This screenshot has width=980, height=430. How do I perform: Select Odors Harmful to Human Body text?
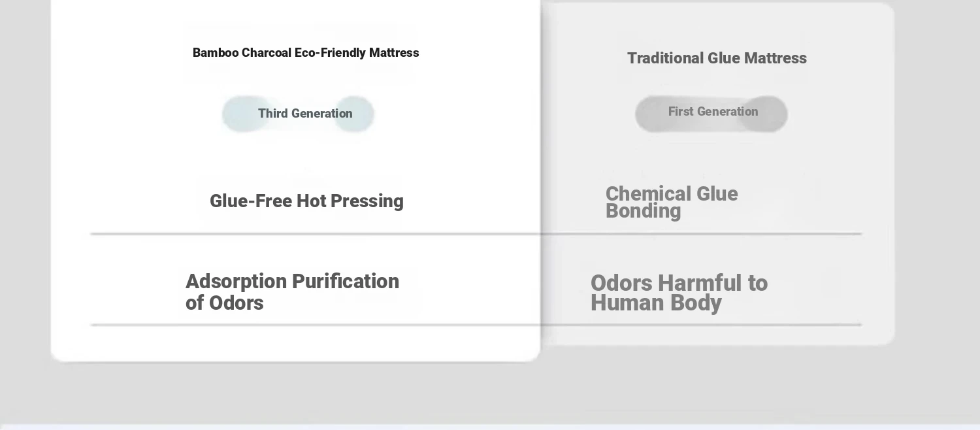(679, 293)
